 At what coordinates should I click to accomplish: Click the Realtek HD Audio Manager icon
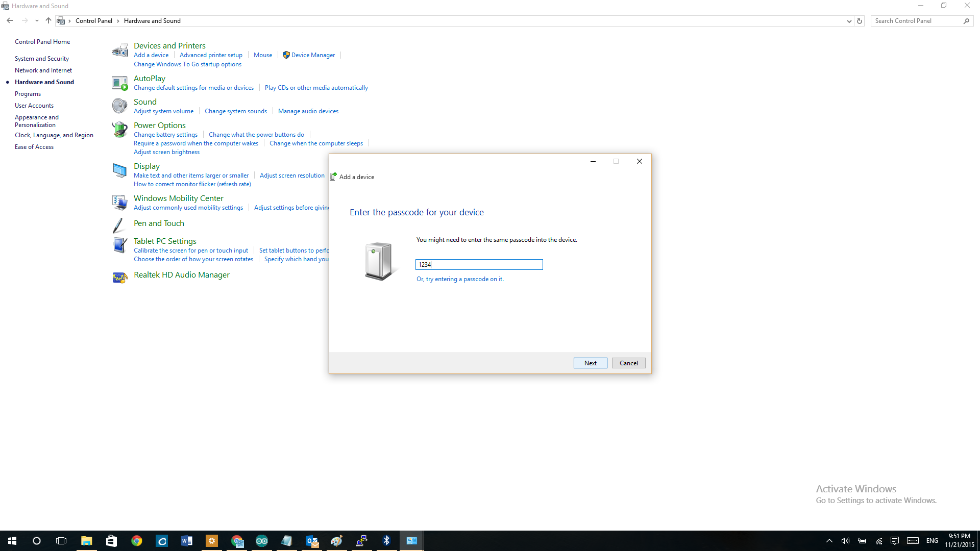click(120, 277)
